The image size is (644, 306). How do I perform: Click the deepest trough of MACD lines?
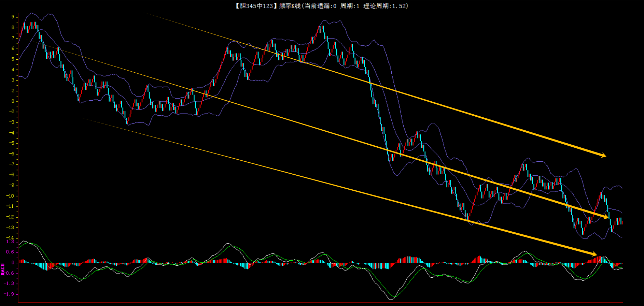click(x=391, y=299)
